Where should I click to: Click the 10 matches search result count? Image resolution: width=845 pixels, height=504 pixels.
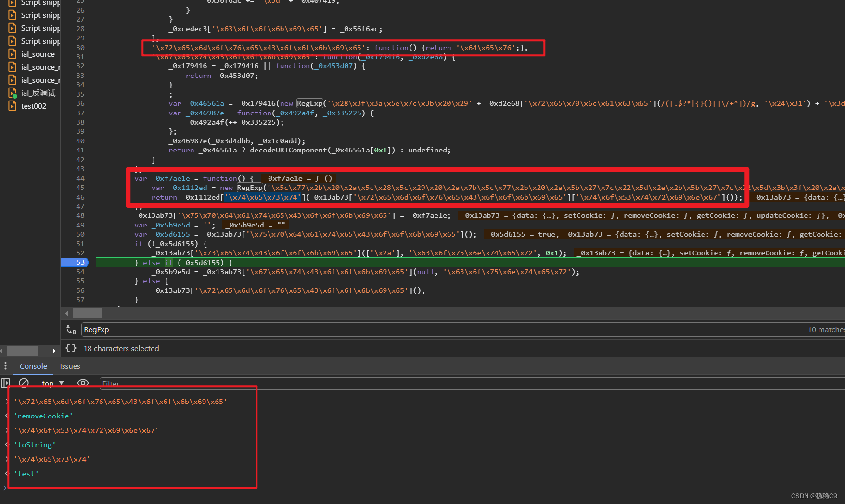[826, 329]
